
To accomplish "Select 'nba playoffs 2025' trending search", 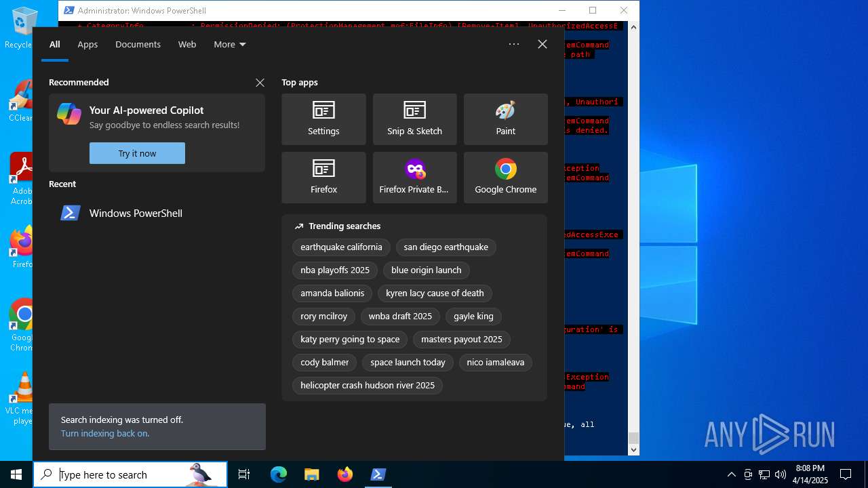I will pyautogui.click(x=335, y=270).
